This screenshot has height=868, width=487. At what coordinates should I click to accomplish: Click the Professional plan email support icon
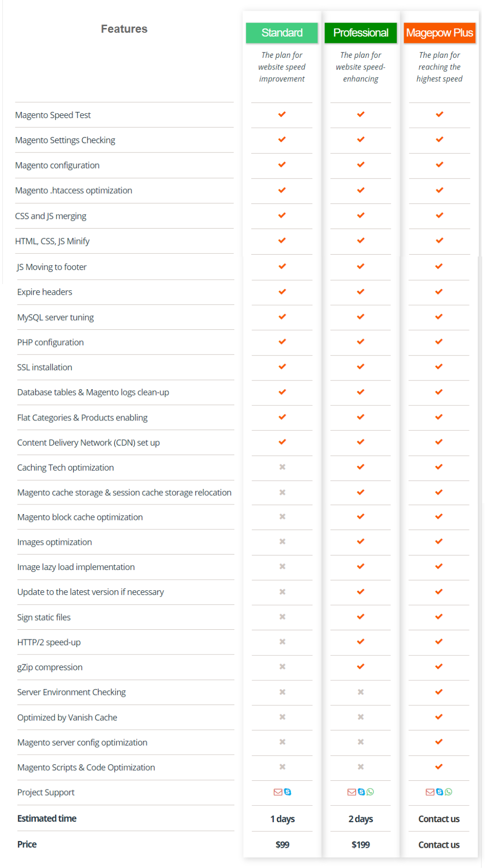pyautogui.click(x=352, y=792)
